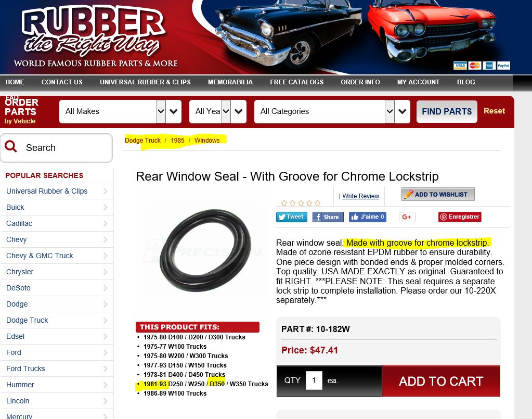Share product via Tweet button
Viewport: 532px width, 419px height.
(291, 217)
